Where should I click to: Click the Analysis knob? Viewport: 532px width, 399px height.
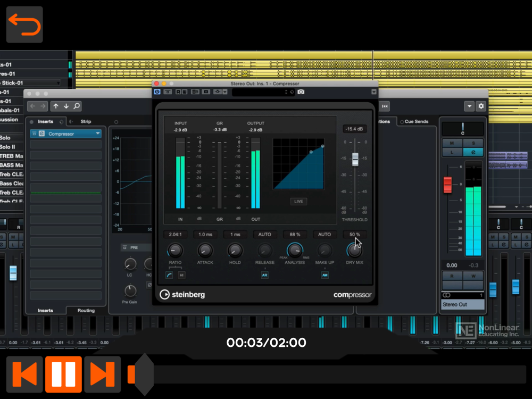295,251
